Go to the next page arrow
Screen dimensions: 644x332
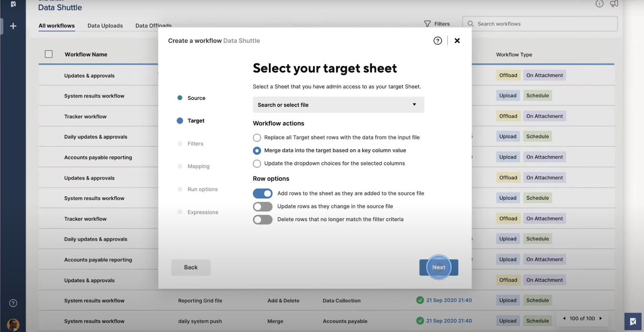[601, 318]
